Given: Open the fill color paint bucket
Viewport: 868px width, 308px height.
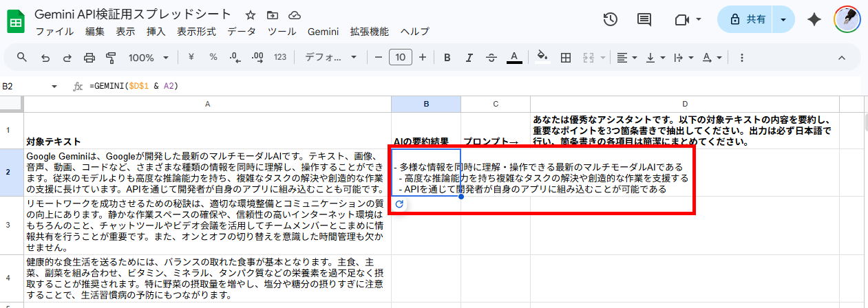Looking at the screenshot, I should (x=542, y=57).
